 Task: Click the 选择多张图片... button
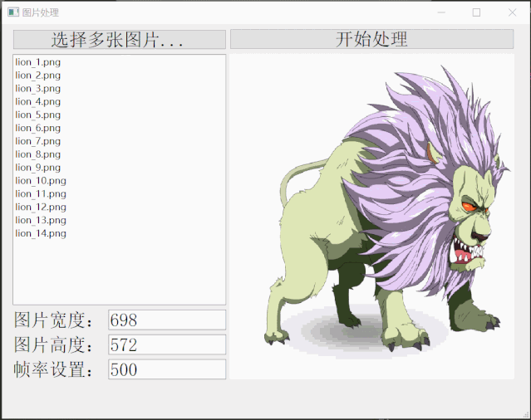[x=120, y=40]
